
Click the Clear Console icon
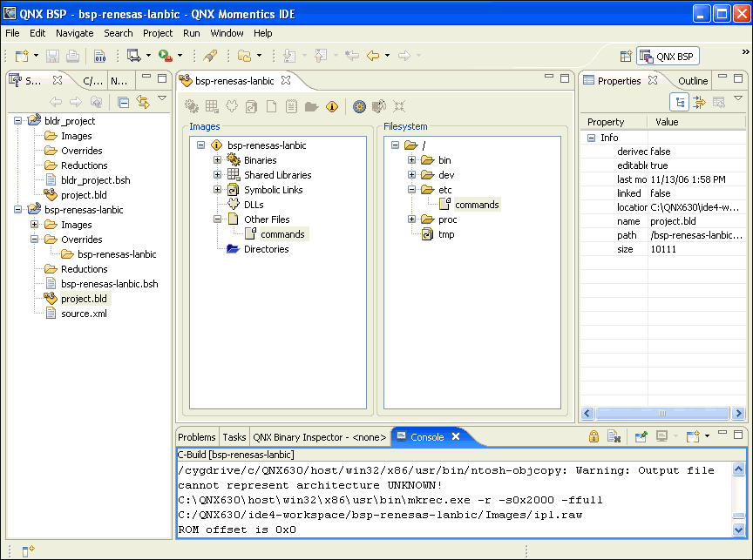point(613,436)
